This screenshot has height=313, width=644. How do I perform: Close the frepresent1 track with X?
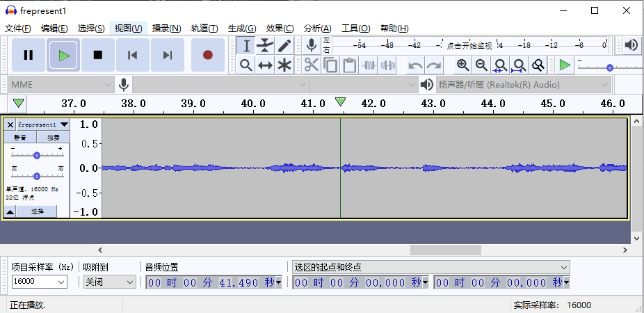coord(10,125)
